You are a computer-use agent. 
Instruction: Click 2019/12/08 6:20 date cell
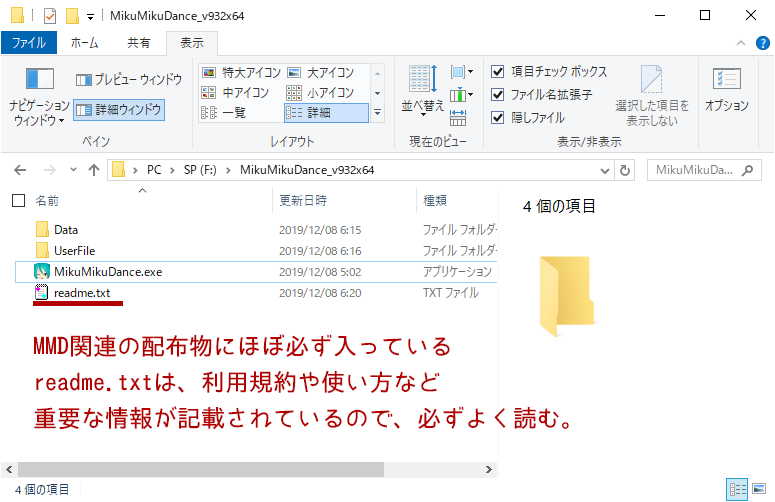click(320, 293)
